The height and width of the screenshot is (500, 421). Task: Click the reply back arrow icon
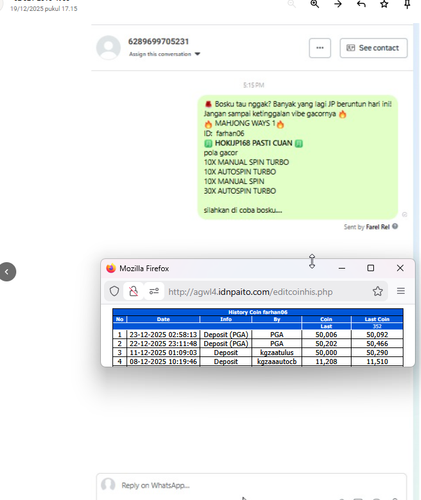(x=361, y=4)
